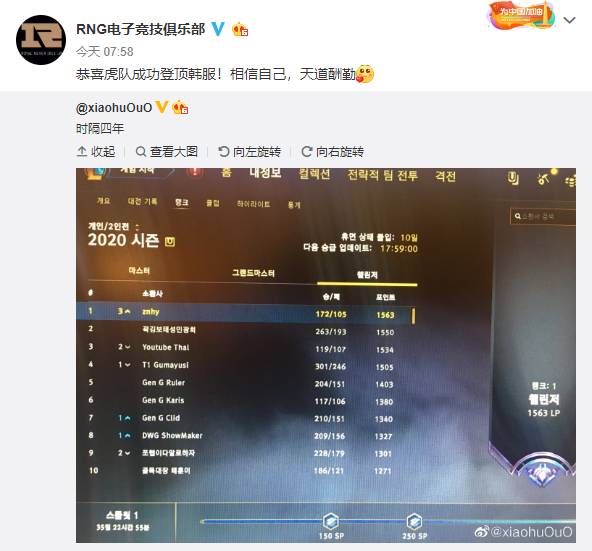
Task: Collapse the image with 收起
Action: pyautogui.click(x=96, y=152)
